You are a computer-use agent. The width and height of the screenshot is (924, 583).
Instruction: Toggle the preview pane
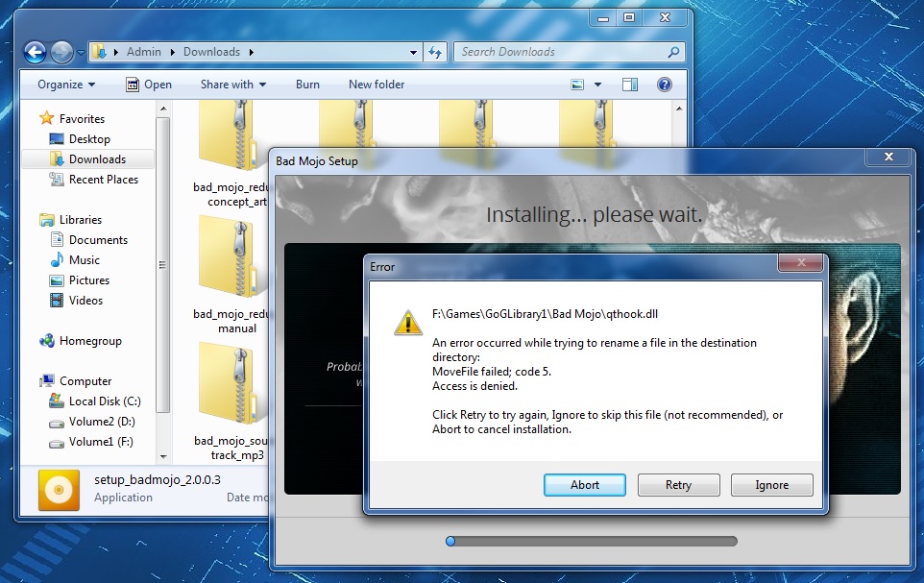click(630, 85)
